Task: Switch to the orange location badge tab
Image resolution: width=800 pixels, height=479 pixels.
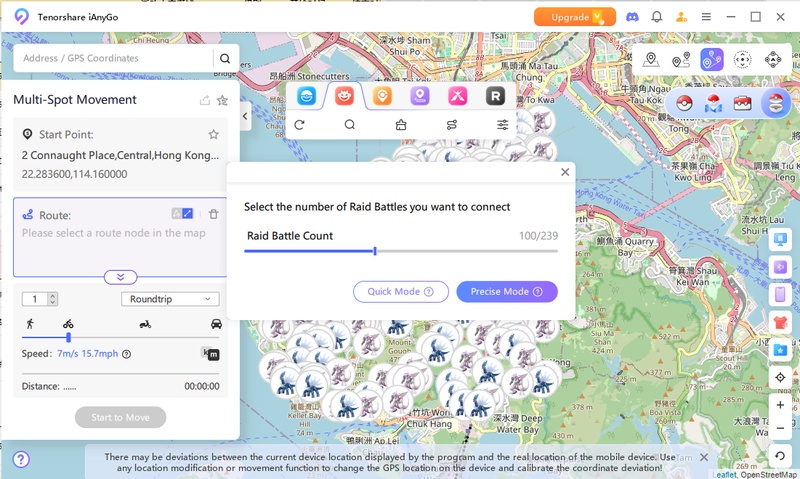Action: click(382, 96)
